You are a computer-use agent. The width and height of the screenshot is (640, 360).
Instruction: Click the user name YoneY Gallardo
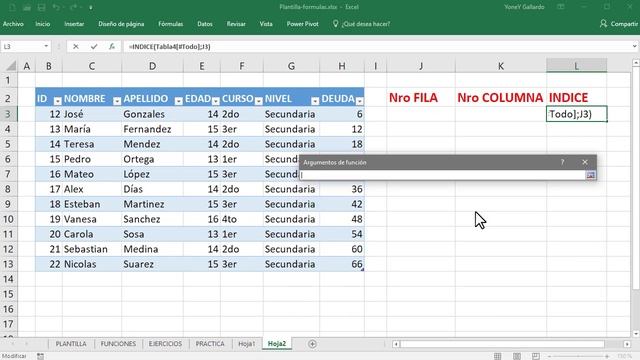pyautogui.click(x=524, y=7)
